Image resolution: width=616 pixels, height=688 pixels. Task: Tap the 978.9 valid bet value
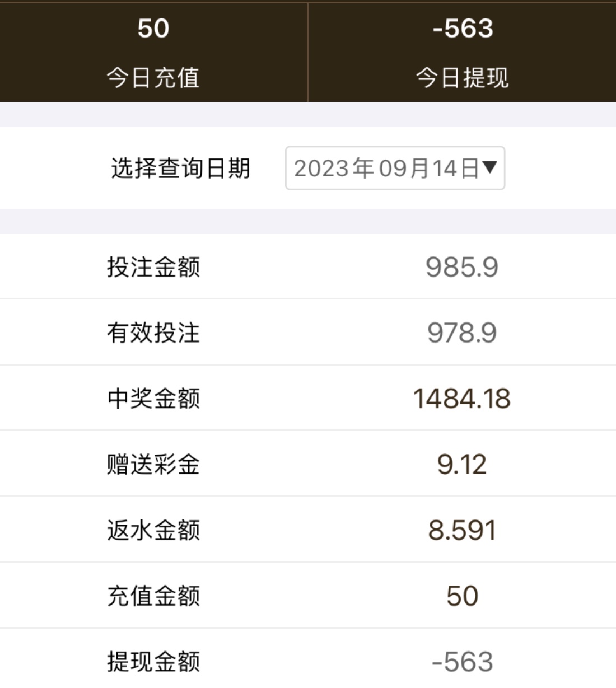coord(462,333)
